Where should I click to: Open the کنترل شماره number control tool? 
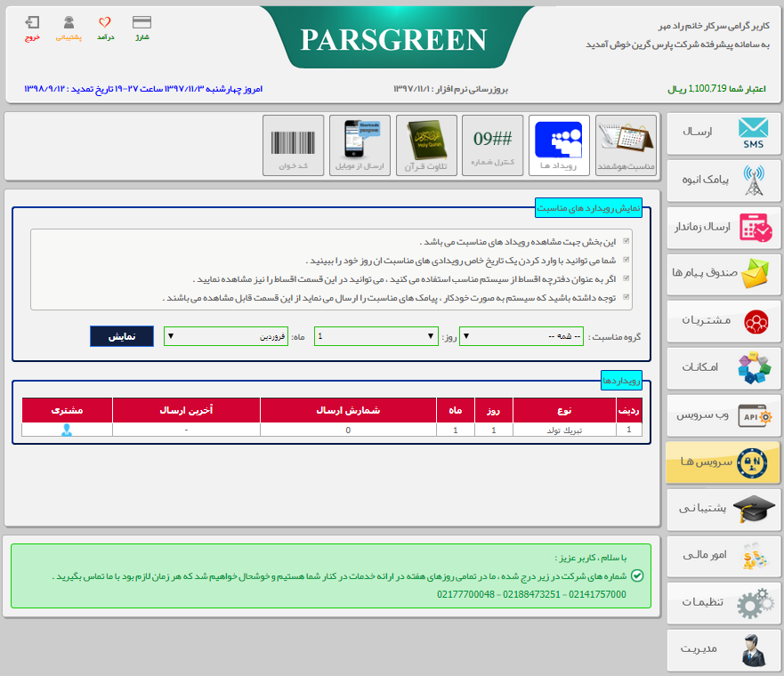point(492,145)
